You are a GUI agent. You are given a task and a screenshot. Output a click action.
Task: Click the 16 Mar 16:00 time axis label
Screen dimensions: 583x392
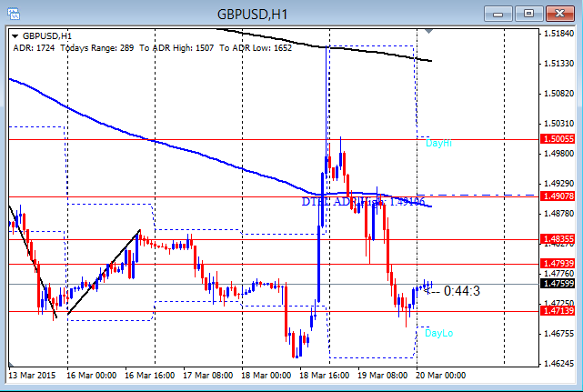[x=149, y=376]
